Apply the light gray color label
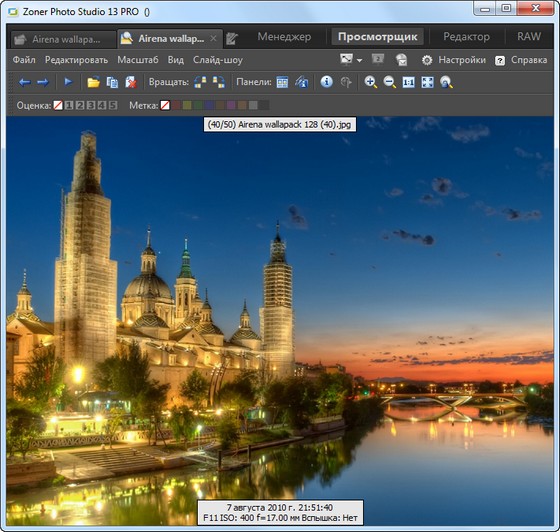 tap(253, 105)
